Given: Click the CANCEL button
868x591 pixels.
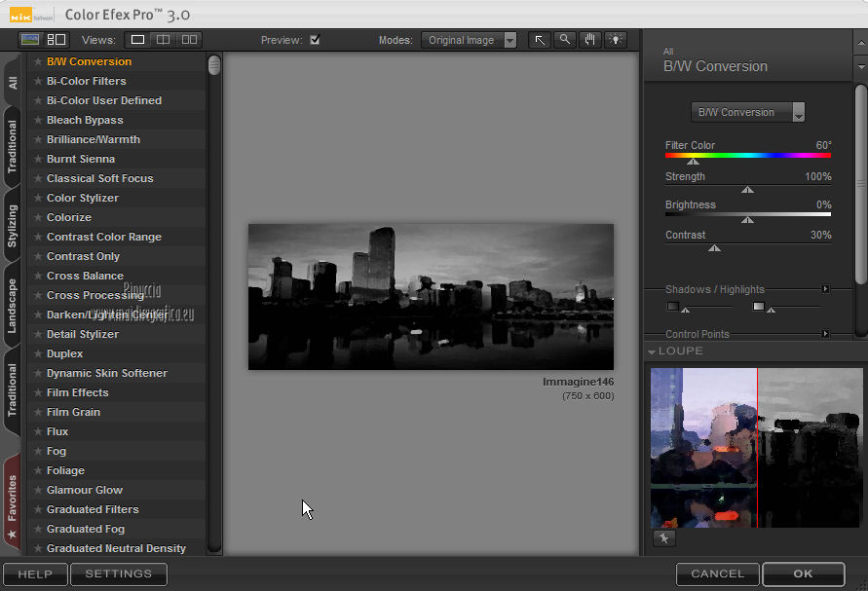Looking at the screenshot, I should tap(717, 574).
